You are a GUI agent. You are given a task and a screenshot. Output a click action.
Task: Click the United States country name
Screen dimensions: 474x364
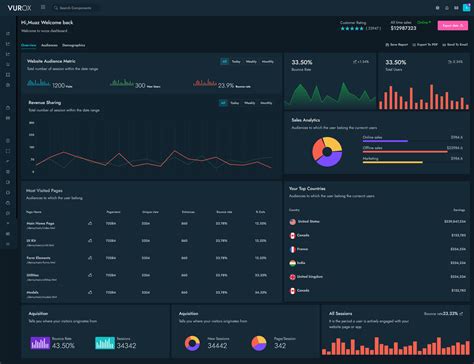(309, 221)
